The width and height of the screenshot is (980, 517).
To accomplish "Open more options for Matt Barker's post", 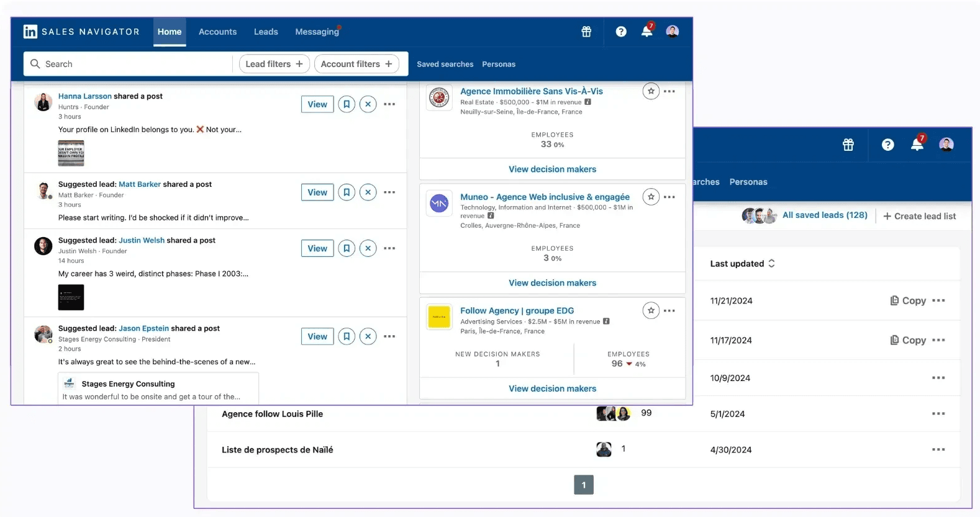I will tap(389, 192).
